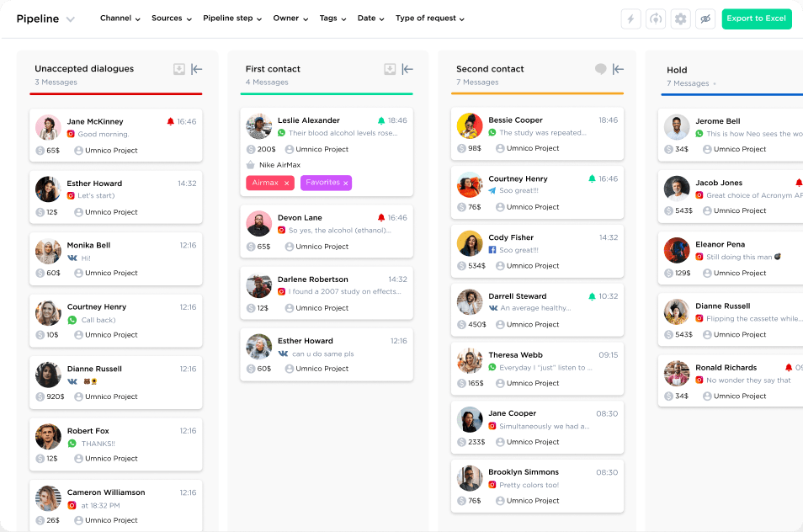Open the pipeline settings gear icon
The image size is (803, 532).
pyautogui.click(x=680, y=18)
